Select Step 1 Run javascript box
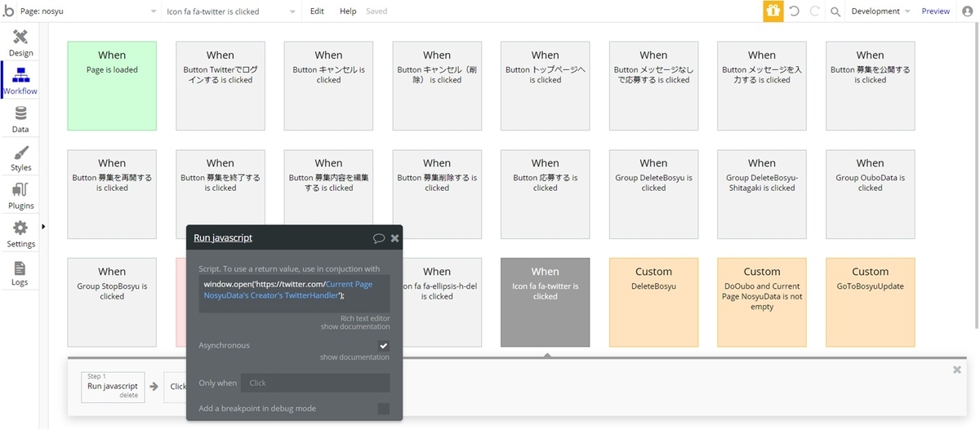The image size is (980, 430). [113, 387]
